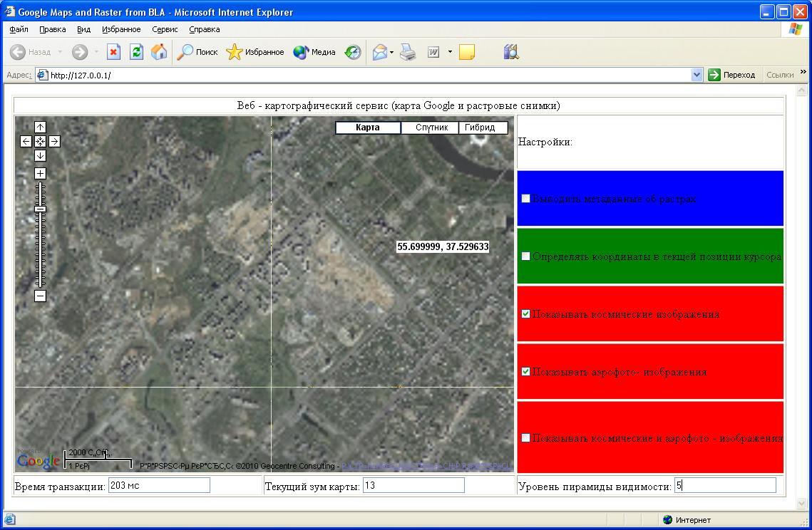Open the Справка menu
The height and width of the screenshot is (530, 812).
coord(205,29)
